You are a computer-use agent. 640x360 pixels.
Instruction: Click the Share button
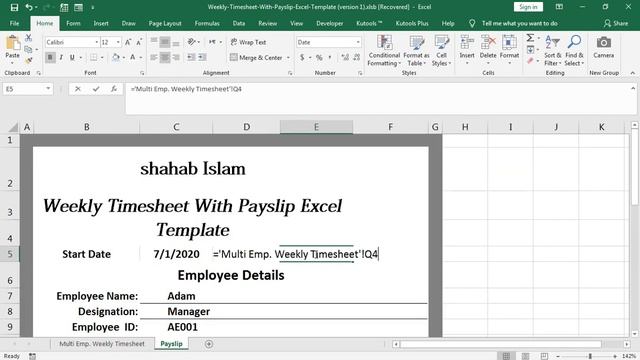tap(616, 23)
